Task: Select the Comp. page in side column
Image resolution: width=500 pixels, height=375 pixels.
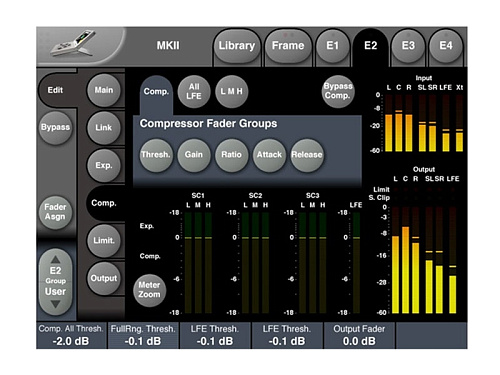Action: coord(104,203)
